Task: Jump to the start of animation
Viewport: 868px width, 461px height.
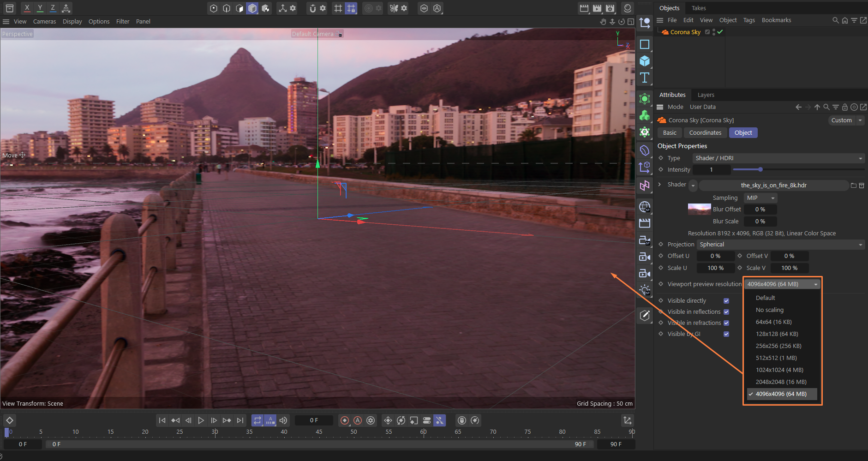Action: click(162, 420)
